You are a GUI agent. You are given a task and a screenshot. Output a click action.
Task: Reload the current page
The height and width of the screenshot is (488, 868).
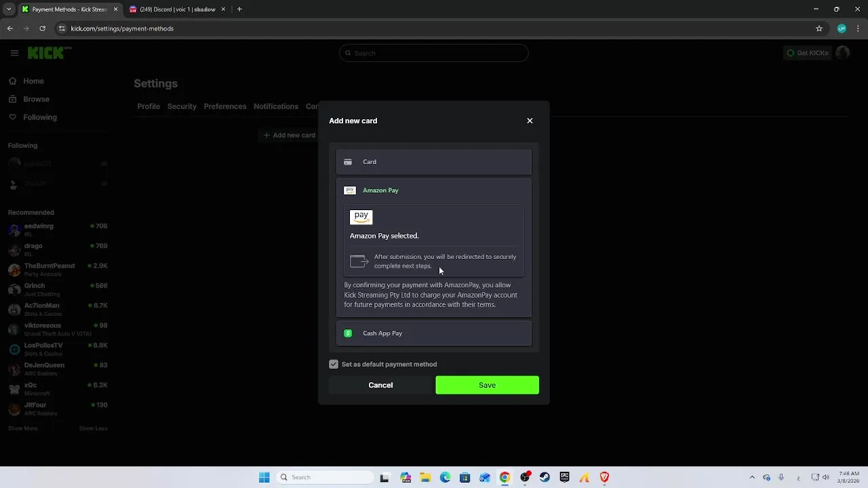(42, 28)
